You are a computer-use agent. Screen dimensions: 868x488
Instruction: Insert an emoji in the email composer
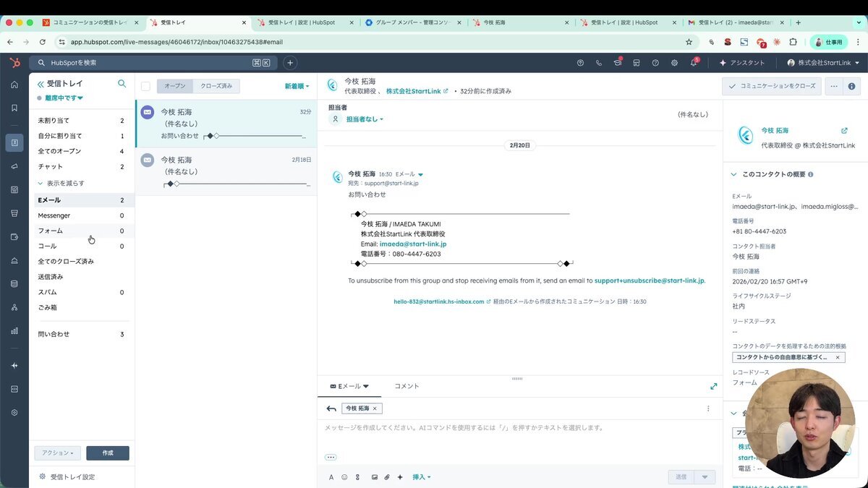pos(344,476)
